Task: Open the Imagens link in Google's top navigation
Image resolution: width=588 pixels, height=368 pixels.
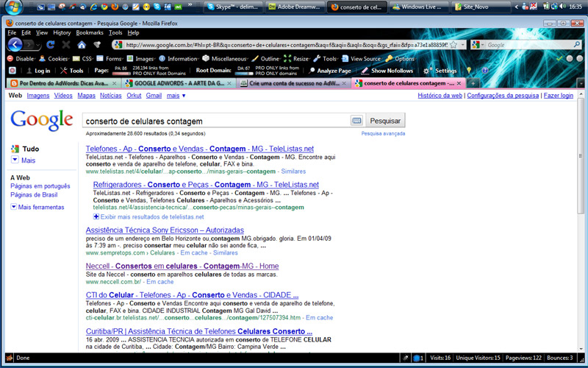Action: [38, 96]
